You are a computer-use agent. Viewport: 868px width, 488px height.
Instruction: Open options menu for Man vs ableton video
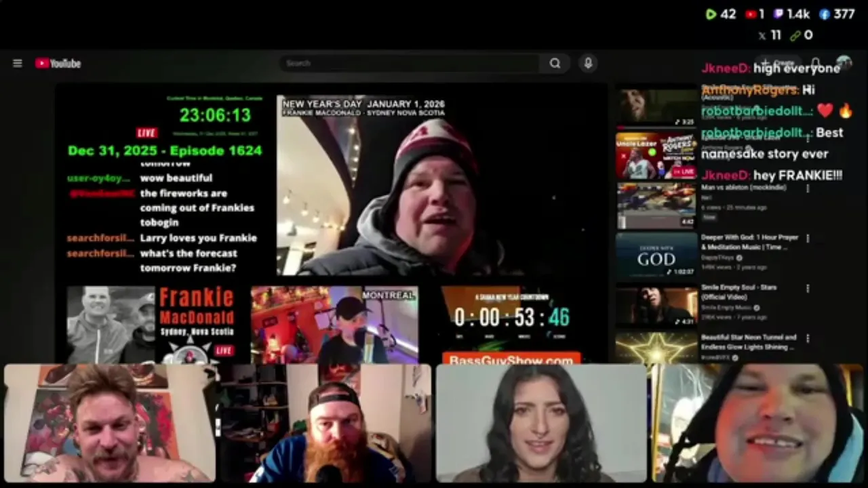(x=808, y=188)
